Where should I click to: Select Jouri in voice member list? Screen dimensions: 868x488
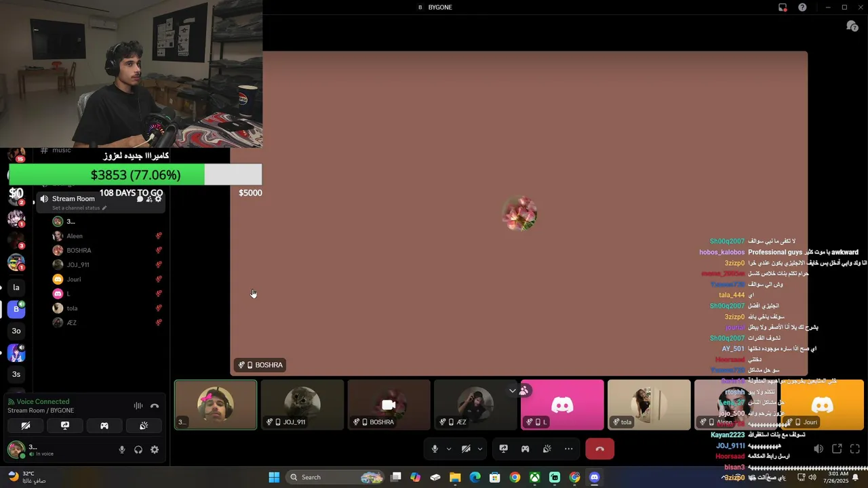tap(108, 279)
